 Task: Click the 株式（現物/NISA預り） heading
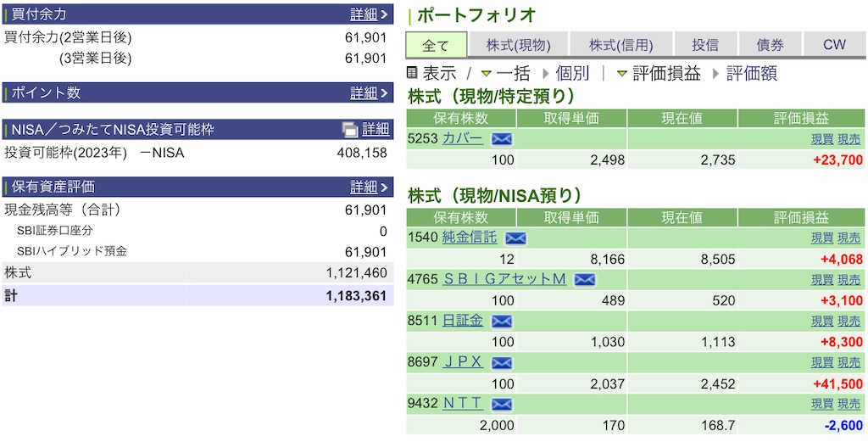[x=495, y=195]
